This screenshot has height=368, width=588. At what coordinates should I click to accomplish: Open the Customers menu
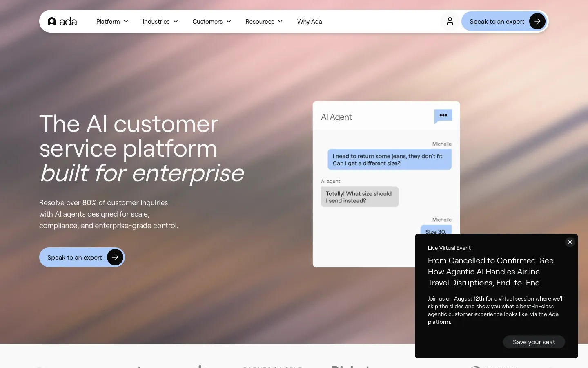(x=212, y=21)
